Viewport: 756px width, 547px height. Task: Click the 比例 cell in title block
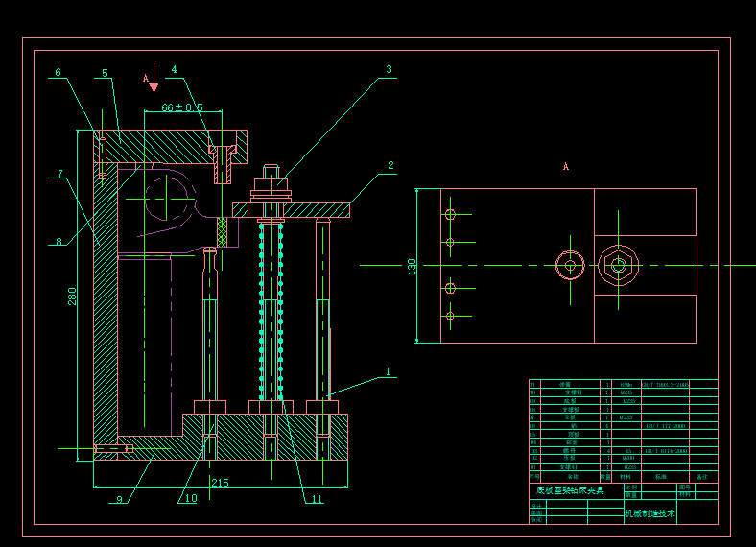pyautogui.click(x=631, y=488)
